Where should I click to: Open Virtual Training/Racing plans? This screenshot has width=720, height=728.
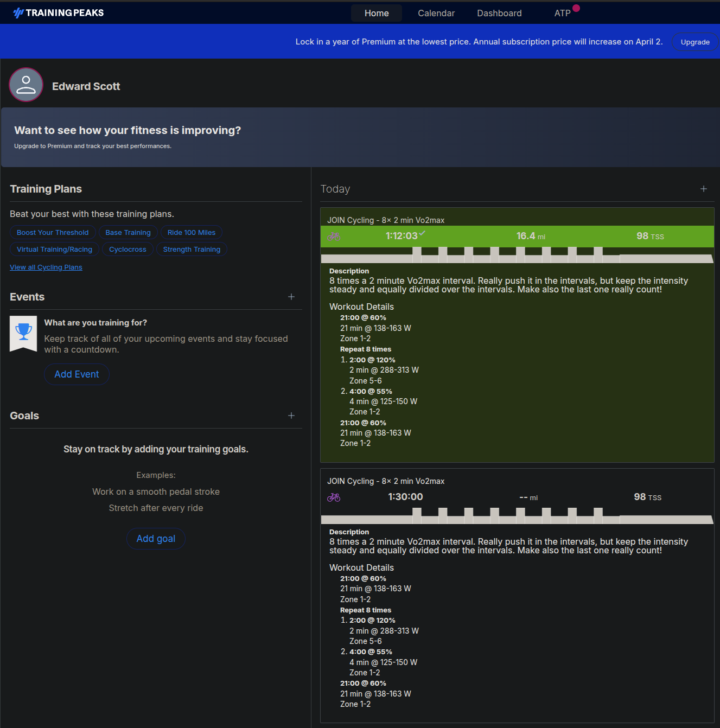[x=54, y=250]
